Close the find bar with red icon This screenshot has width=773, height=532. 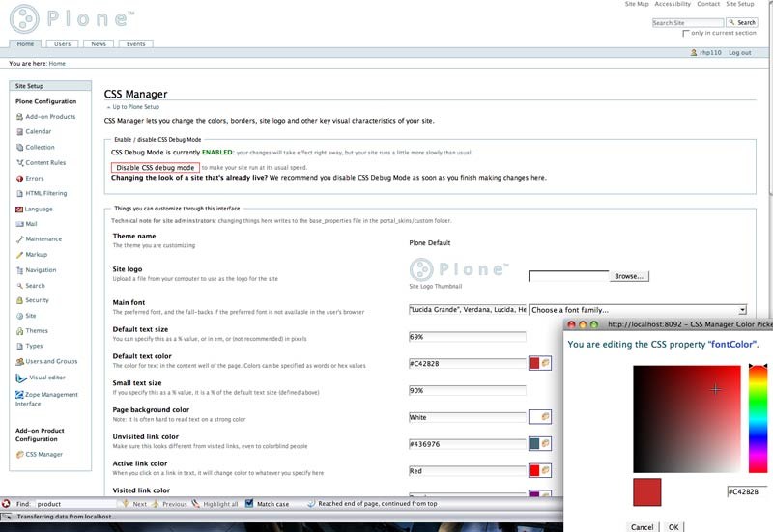click(x=8, y=504)
